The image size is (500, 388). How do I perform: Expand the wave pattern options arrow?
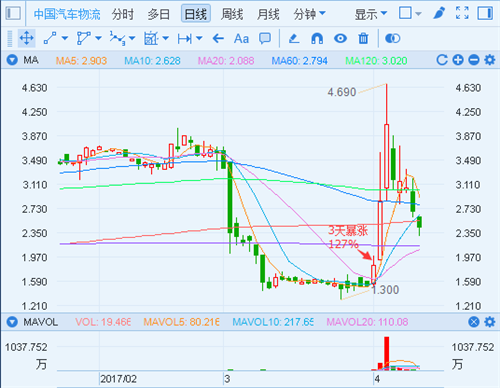click(132, 38)
